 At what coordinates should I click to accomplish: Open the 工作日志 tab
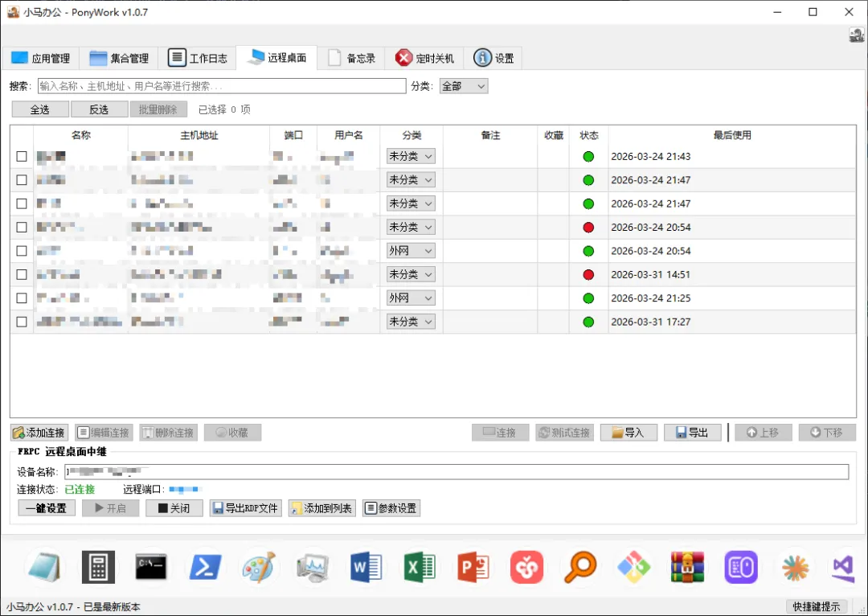pyautogui.click(x=198, y=58)
